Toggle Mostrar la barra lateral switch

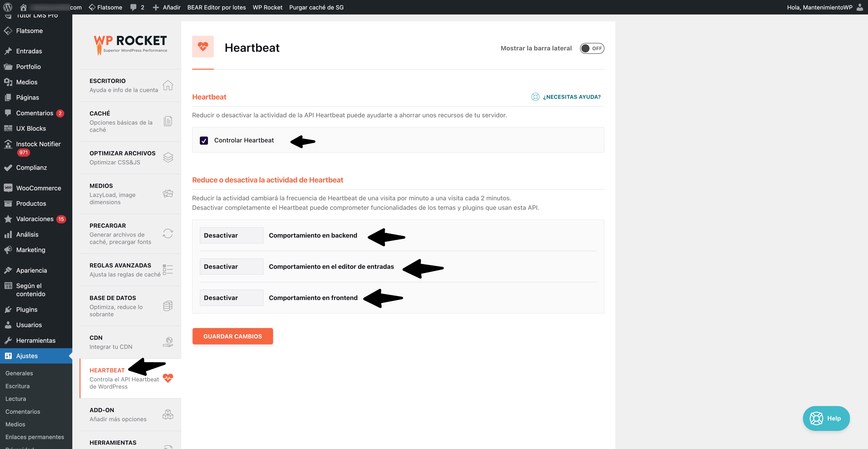tap(592, 49)
